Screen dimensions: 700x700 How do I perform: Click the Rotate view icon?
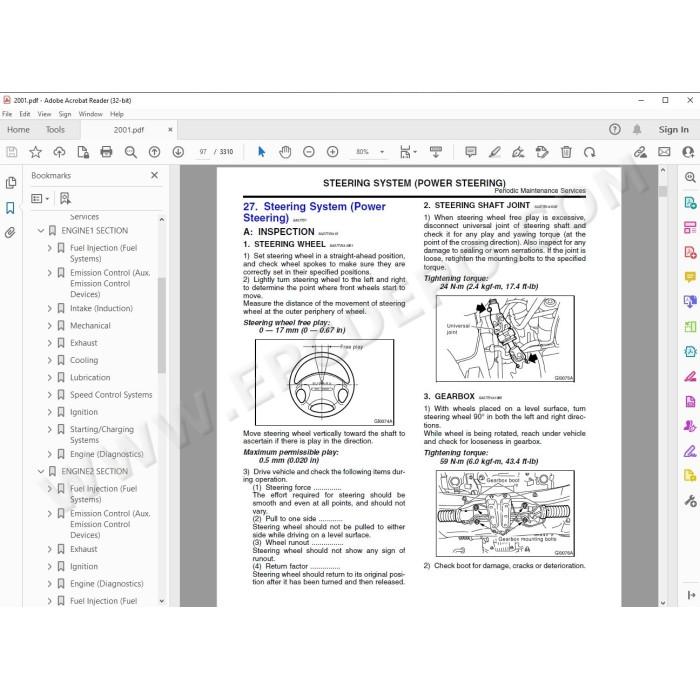coord(590,152)
